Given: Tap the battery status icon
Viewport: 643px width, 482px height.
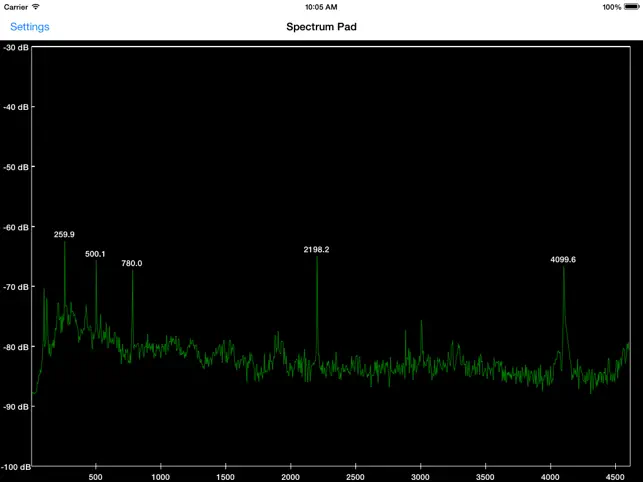Looking at the screenshot, I should tap(632, 7).
